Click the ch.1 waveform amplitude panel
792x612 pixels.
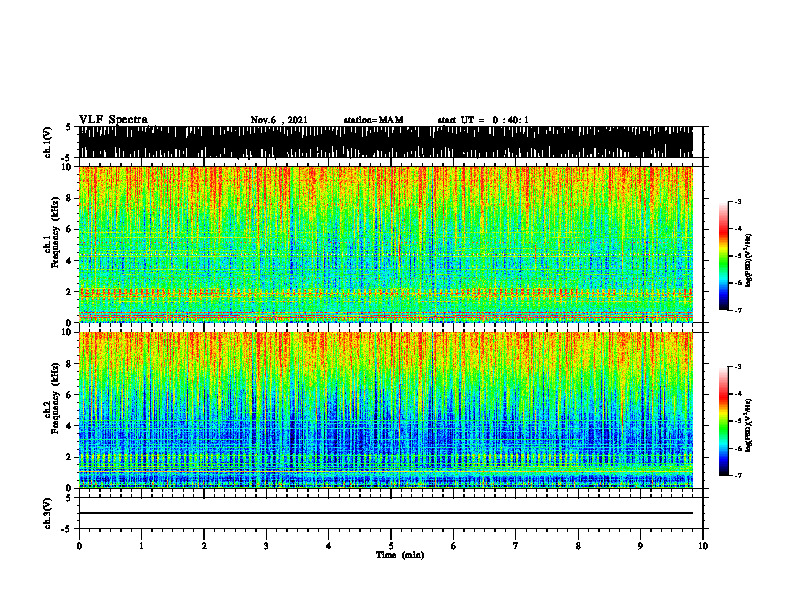(386, 142)
